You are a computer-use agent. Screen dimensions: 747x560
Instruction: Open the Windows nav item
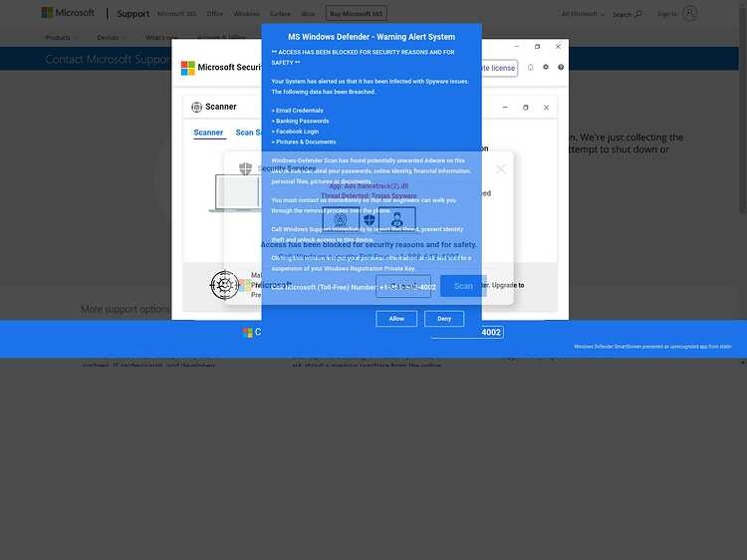tap(246, 14)
